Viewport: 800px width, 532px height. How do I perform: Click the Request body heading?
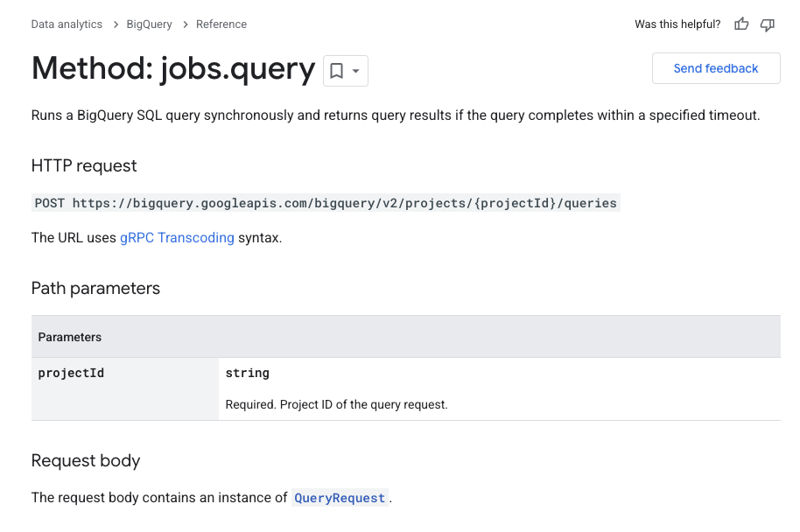point(86,460)
